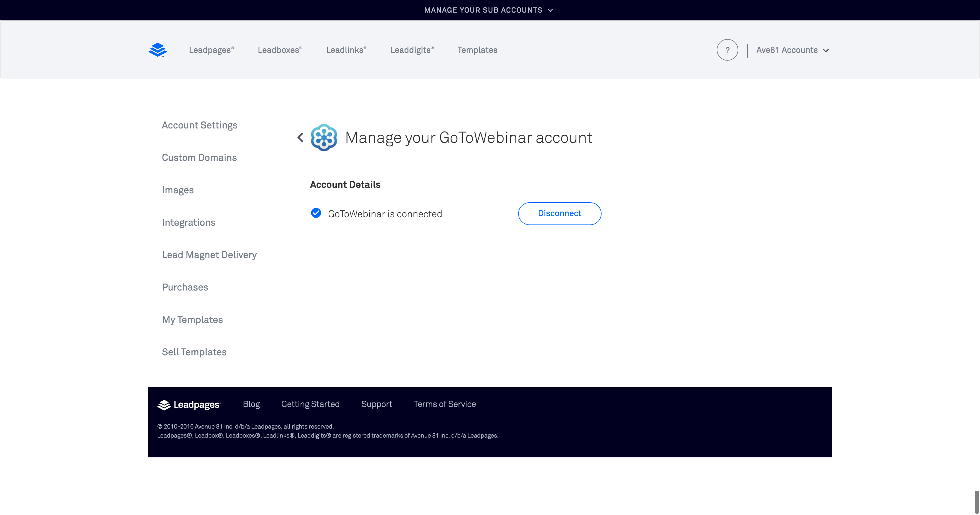Open help via the question mark icon
This screenshot has height=515, width=980.
[727, 50]
